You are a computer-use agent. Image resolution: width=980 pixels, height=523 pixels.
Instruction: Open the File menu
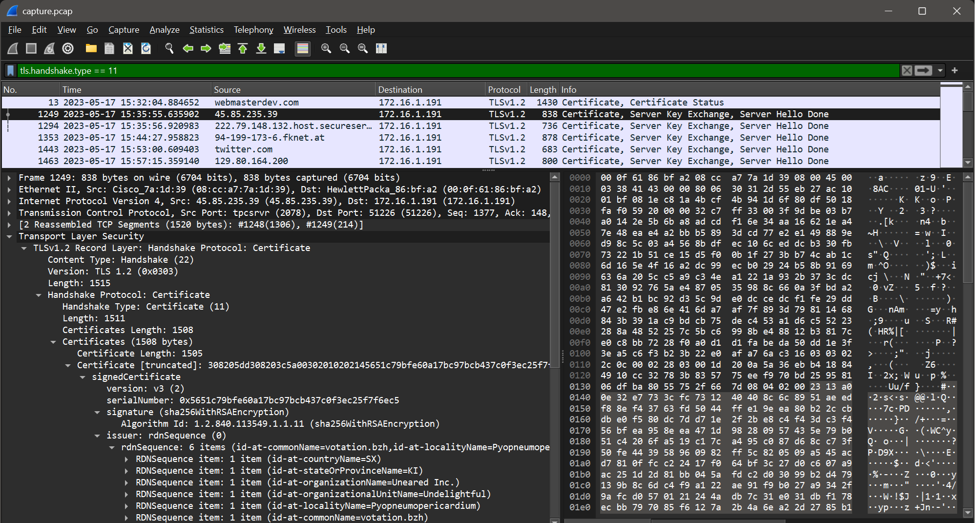tap(15, 30)
